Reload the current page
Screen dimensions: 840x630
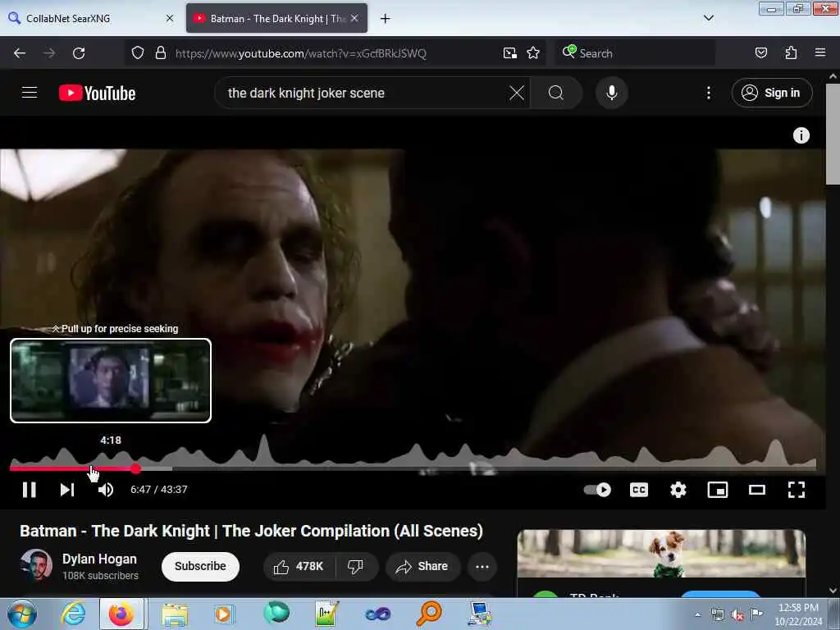coord(79,53)
